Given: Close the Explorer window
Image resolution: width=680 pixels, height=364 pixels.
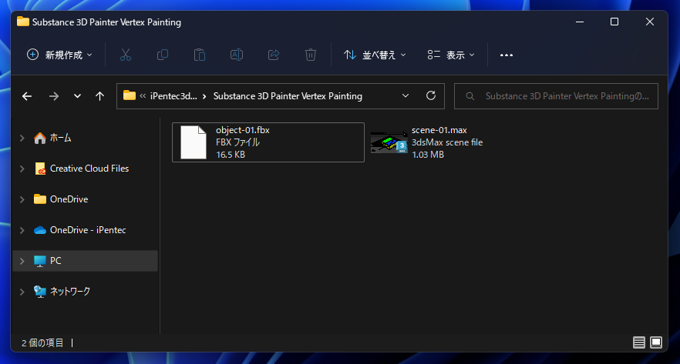Looking at the screenshot, I should [650, 22].
